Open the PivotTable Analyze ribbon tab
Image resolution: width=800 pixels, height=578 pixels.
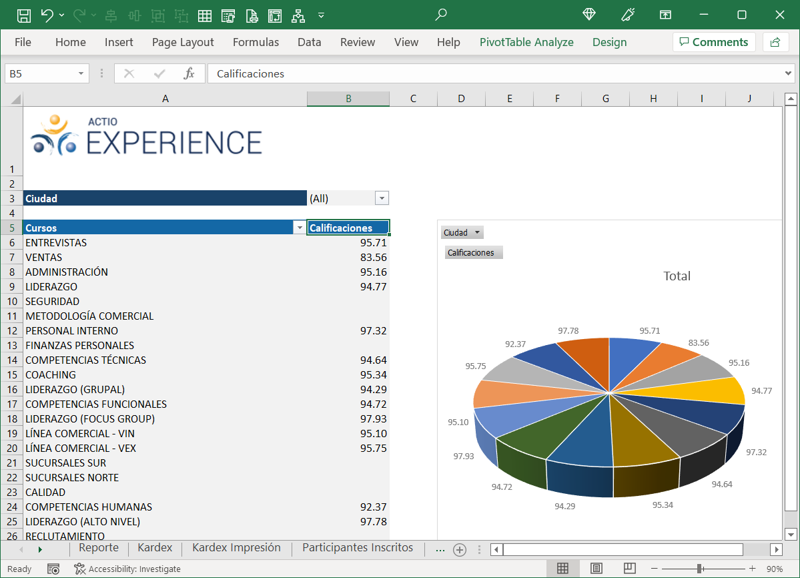[x=526, y=42]
